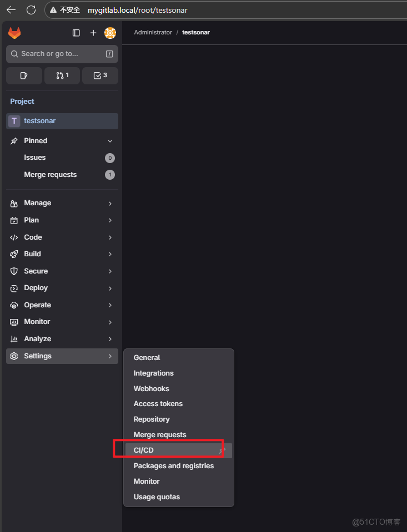The height and width of the screenshot is (532, 407).
Task: Toggle the sidebar collapse icon
Action: coord(76,33)
